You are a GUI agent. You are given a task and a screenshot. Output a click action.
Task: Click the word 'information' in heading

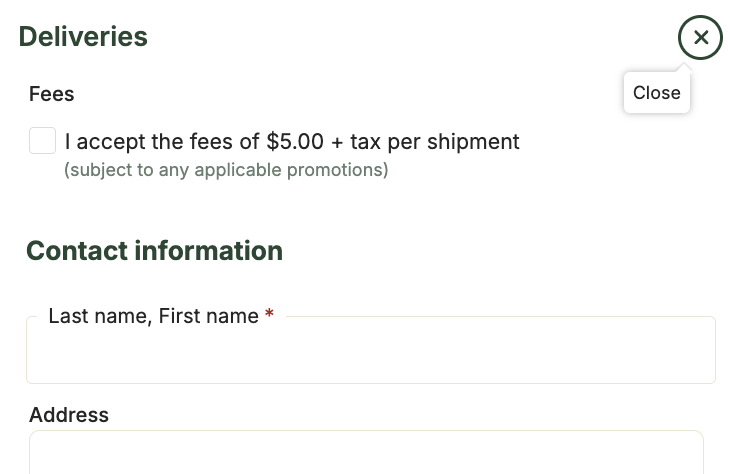pyautogui.click(x=209, y=251)
